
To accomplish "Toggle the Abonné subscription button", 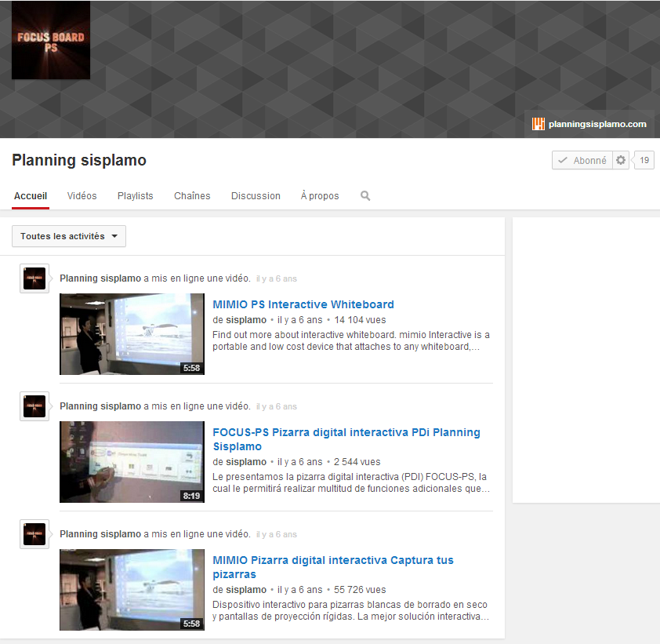I will (582, 160).
